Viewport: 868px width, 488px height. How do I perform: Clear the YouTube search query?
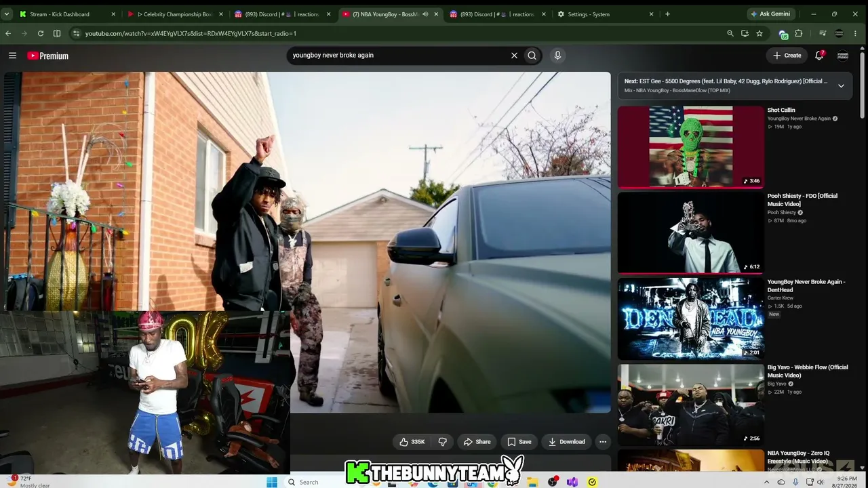click(514, 56)
